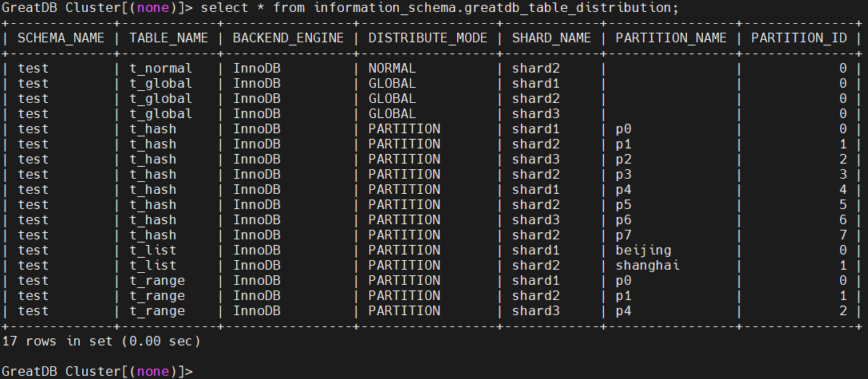This screenshot has height=379, width=868.
Task: Select PARTITION mode in the beijing row
Action: 404,251
